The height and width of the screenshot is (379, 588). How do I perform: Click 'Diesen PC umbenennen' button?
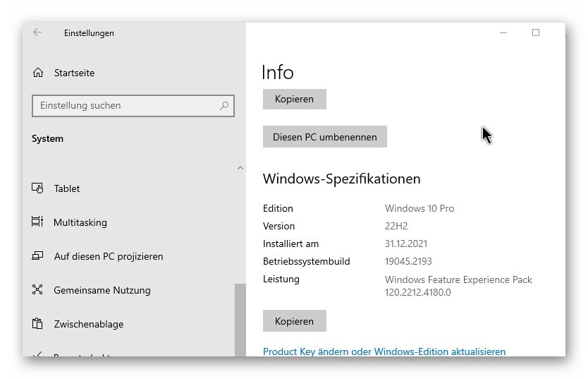(x=325, y=137)
